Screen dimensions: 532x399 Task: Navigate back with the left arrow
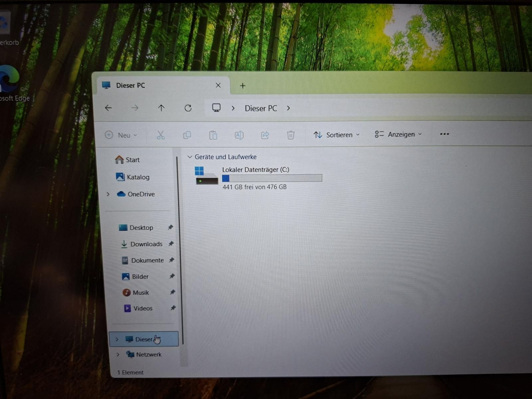(108, 108)
